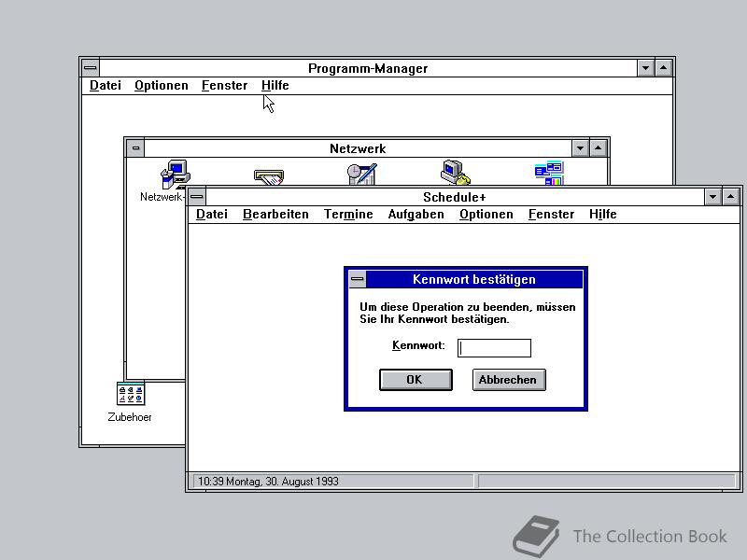The image size is (747, 560).
Task: Open Fenster menu in Schedule+
Action: click(551, 215)
